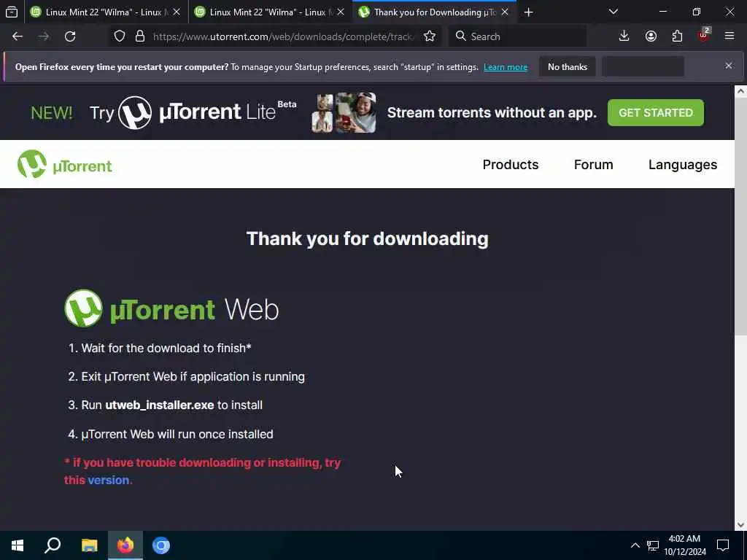Click 'utweb_installer.exe' text

(x=160, y=405)
